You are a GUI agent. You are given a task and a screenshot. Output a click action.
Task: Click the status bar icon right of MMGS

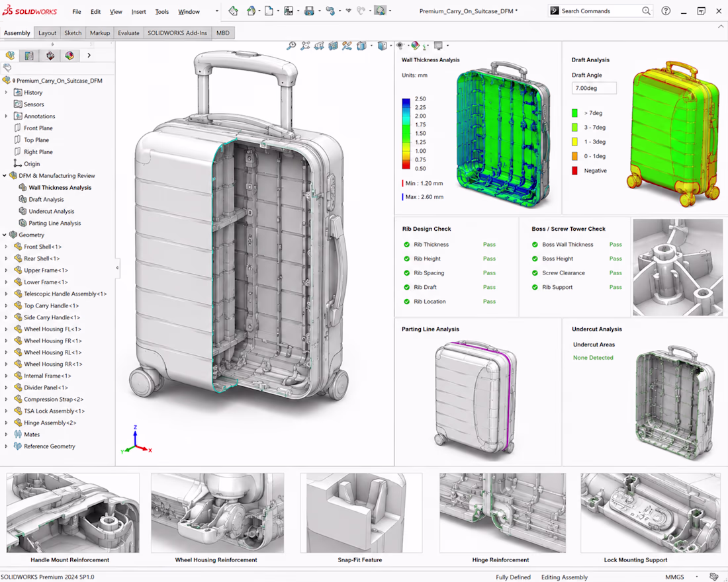coord(714,577)
